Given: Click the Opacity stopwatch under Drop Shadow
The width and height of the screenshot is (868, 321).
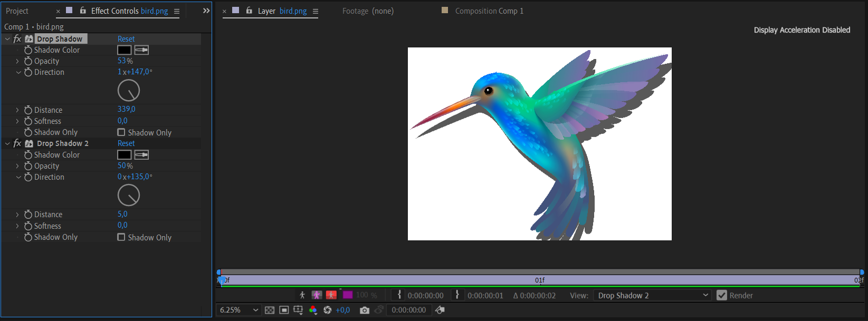Looking at the screenshot, I should [x=28, y=61].
